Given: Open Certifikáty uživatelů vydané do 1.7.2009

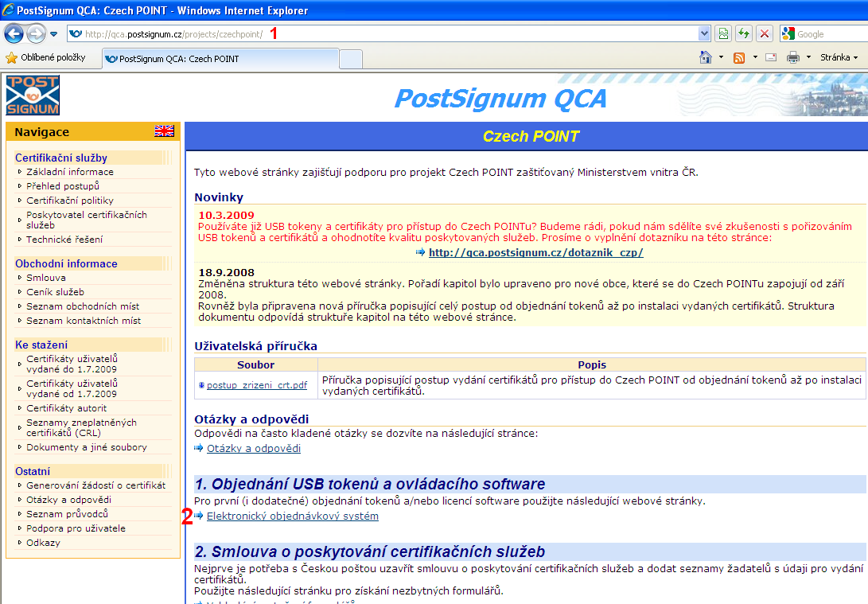Looking at the screenshot, I should (x=72, y=364).
